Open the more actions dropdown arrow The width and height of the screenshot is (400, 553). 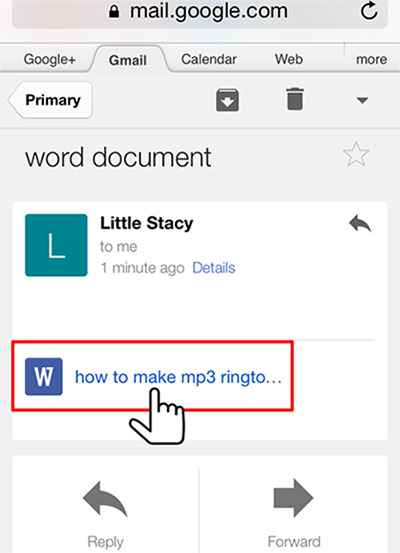point(362,101)
